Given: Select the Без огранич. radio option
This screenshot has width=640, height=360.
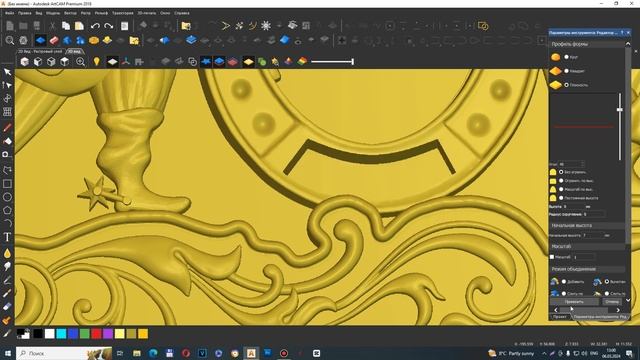Looking at the screenshot, I should pos(561,172).
